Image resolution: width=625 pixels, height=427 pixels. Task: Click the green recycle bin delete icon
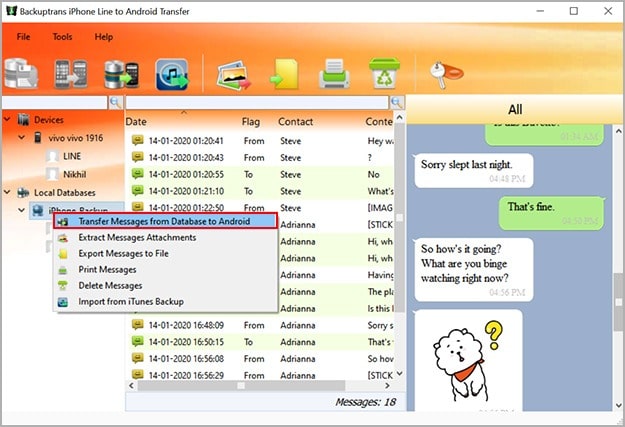pyautogui.click(x=382, y=73)
